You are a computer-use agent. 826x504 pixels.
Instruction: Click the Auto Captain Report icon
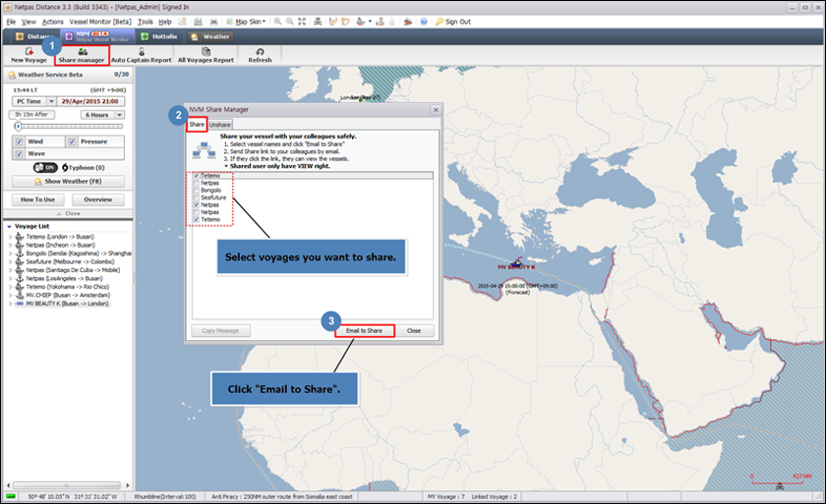coord(142,51)
